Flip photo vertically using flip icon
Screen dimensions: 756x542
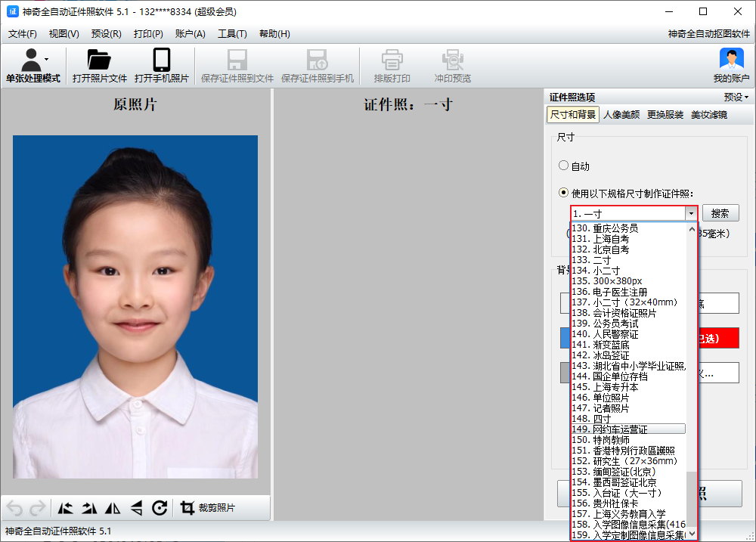click(136, 508)
